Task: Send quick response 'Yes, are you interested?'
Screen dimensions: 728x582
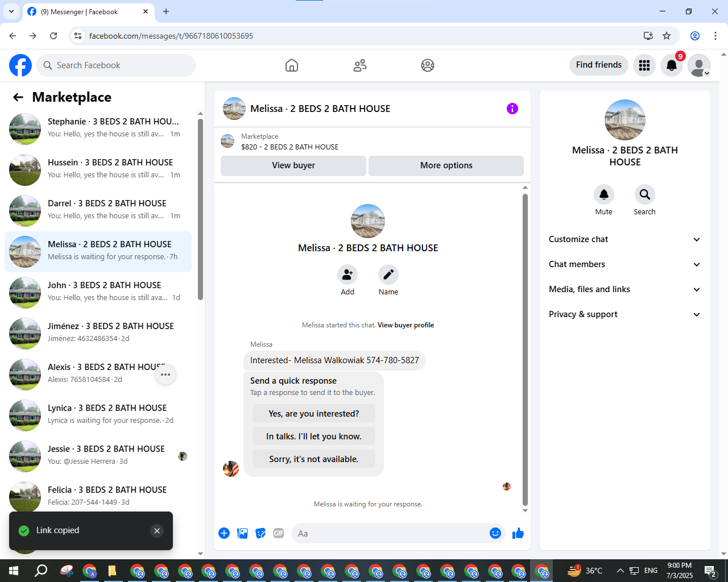Action: (314, 414)
